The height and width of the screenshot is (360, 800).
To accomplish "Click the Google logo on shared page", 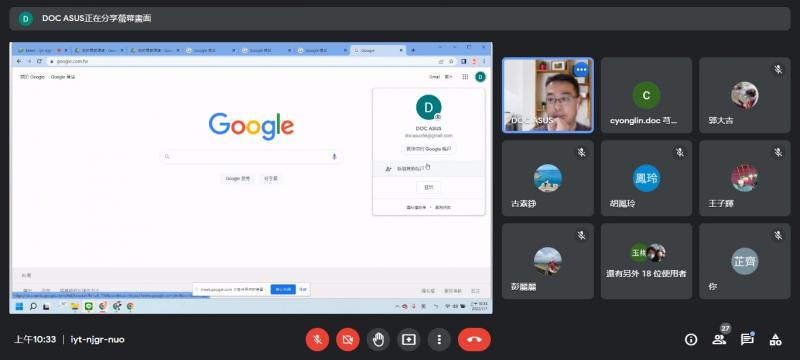I will click(x=251, y=126).
